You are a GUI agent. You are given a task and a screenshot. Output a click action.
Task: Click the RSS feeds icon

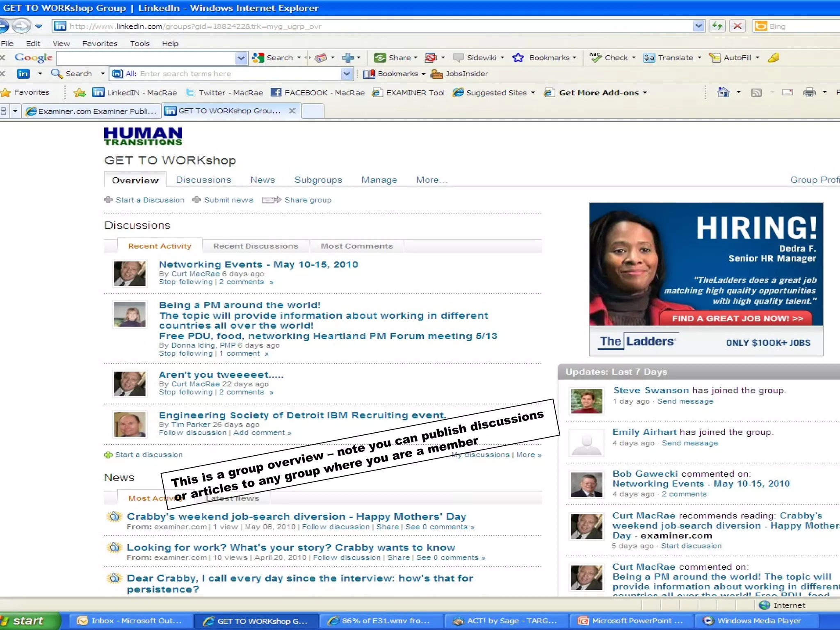tap(756, 92)
